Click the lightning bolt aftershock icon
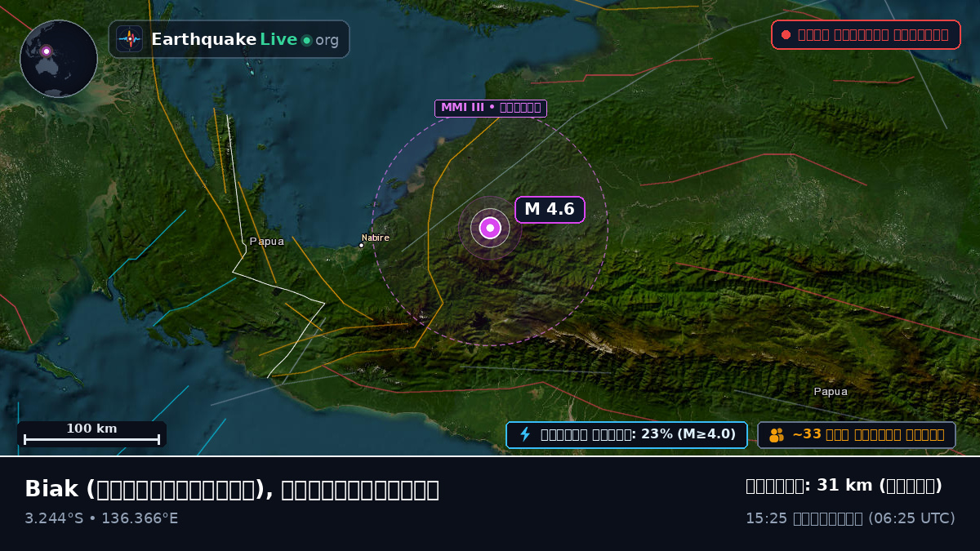The width and height of the screenshot is (980, 551). 525,434
